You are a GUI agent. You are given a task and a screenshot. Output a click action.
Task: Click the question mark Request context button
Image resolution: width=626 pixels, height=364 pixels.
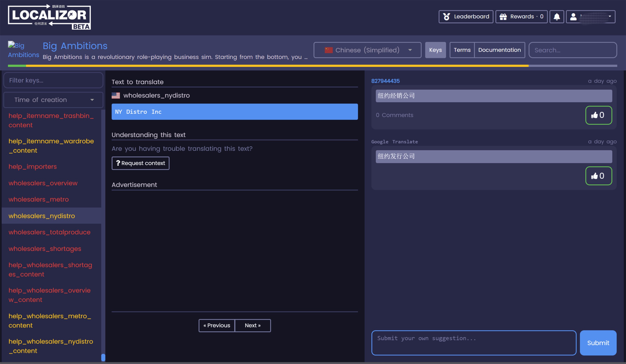tap(140, 163)
